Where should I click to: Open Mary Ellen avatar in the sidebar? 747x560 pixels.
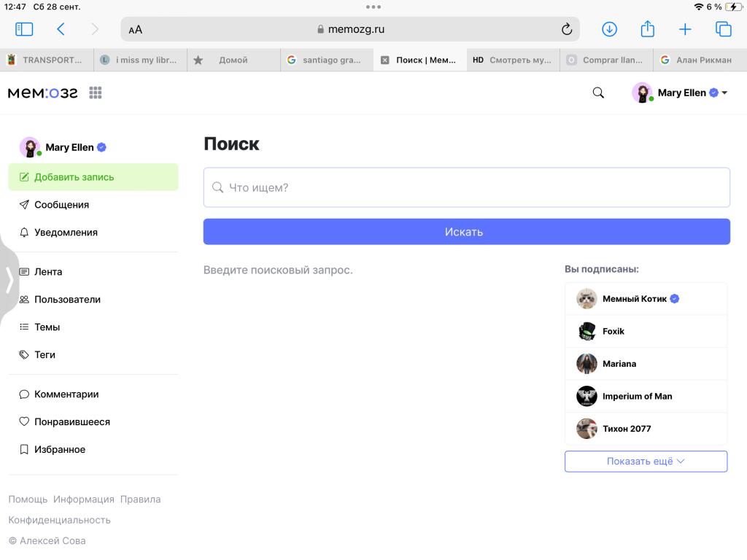click(30, 147)
